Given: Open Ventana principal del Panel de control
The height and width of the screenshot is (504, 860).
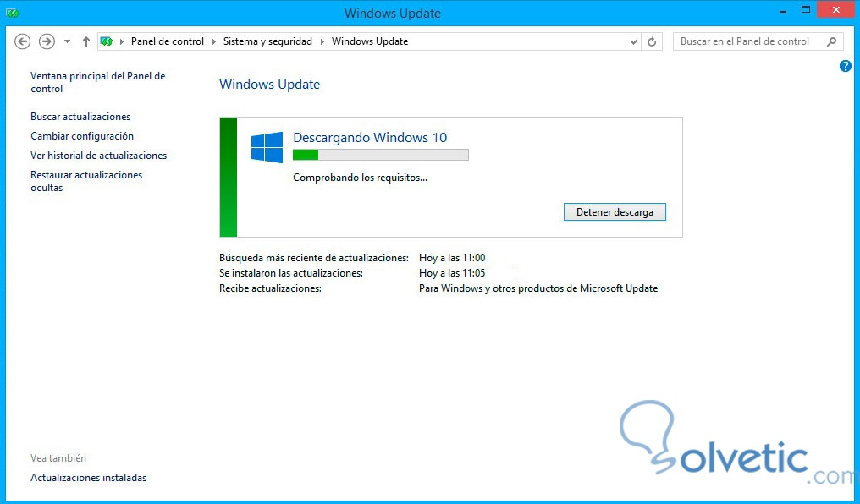Looking at the screenshot, I should pos(97,82).
